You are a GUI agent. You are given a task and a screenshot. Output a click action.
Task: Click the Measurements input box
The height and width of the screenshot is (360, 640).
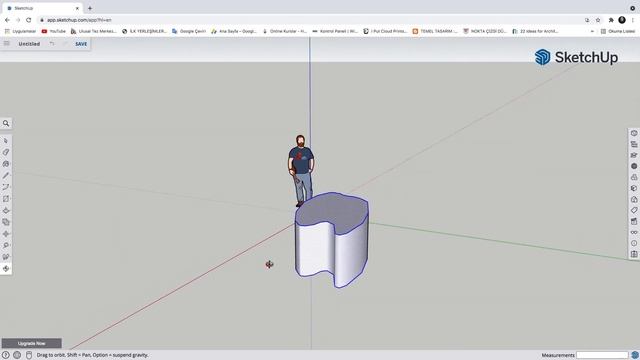tap(602, 355)
